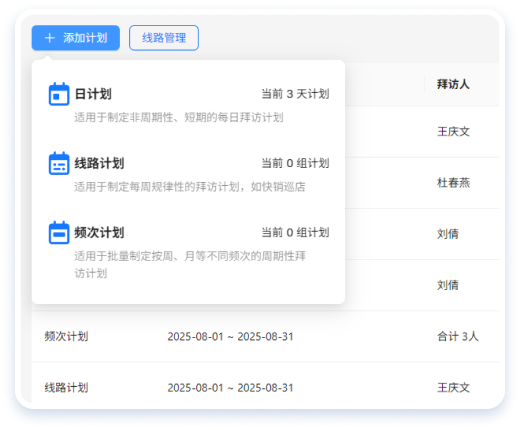
Task: Open the 线路管理 button
Action: (x=164, y=38)
